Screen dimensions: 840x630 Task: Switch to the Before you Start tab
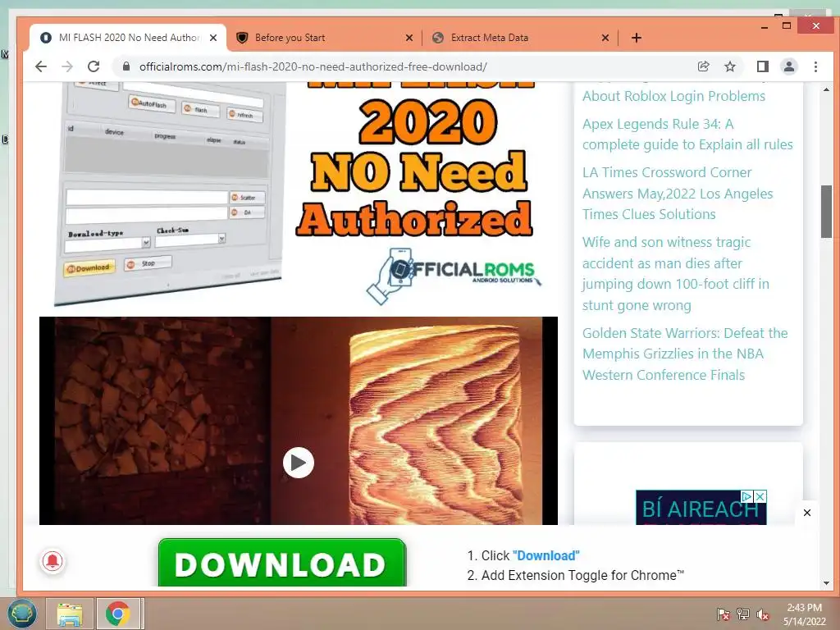pyautogui.click(x=323, y=38)
